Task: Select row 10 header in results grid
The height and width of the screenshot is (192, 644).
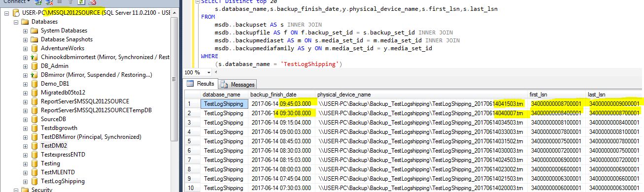Action: pos(192,188)
